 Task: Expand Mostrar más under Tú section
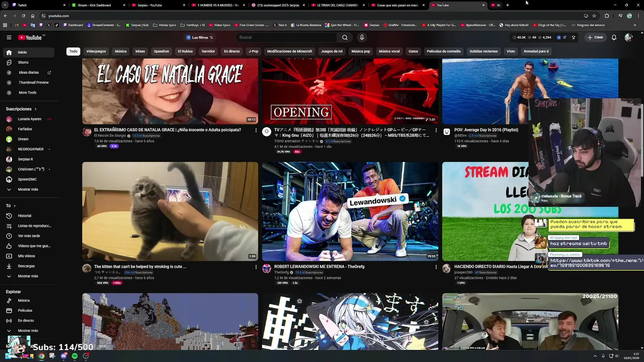click(x=28, y=276)
